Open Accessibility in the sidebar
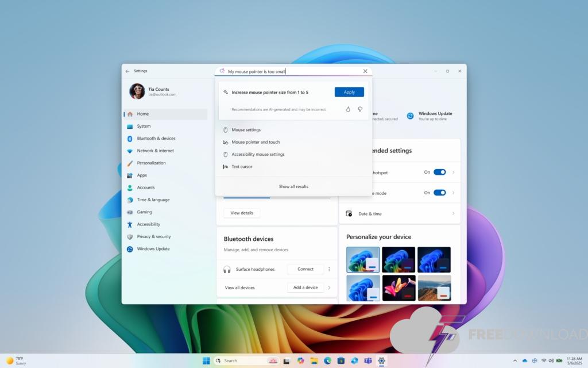 tap(148, 224)
